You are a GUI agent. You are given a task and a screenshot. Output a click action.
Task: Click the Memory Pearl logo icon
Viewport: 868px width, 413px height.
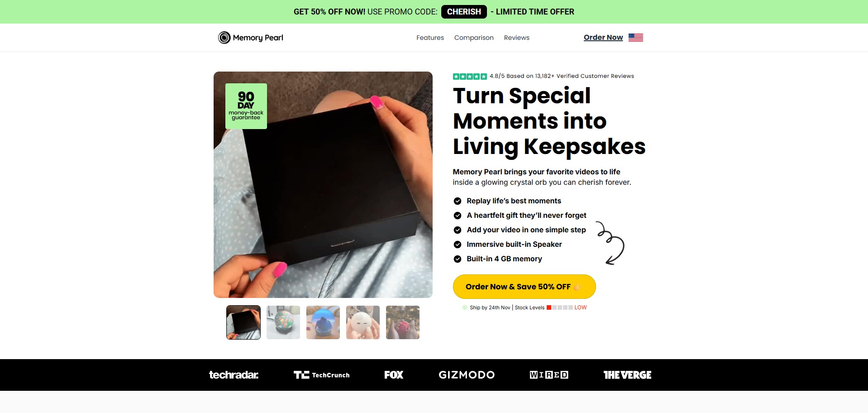224,38
